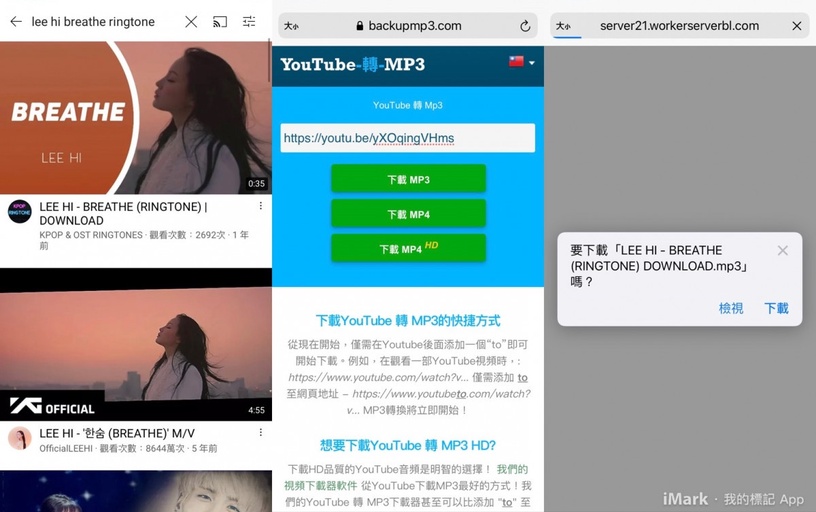816x512 pixels.
Task: Tap the backupmp3.com address bar
Action: click(408, 25)
